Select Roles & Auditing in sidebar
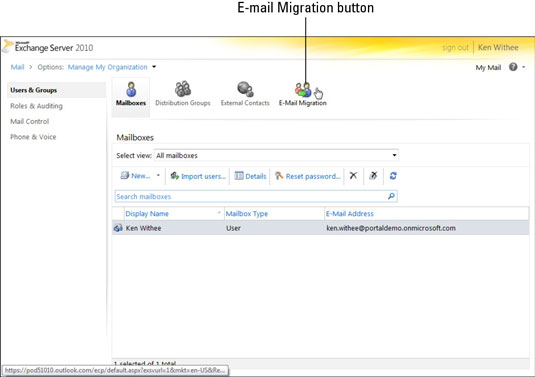The height and width of the screenshot is (377, 535). [37, 106]
